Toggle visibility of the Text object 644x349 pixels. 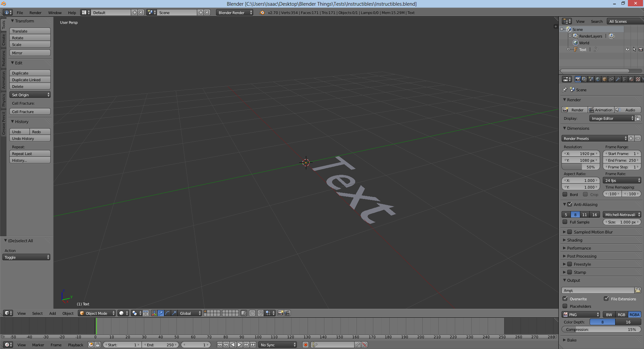point(628,49)
